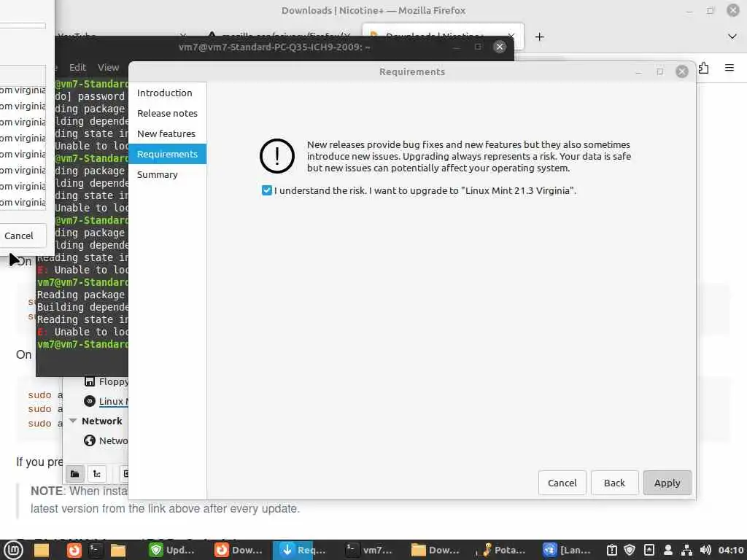The image size is (747, 560).
Task: Open the update shield tray icon
Action: tap(630, 551)
